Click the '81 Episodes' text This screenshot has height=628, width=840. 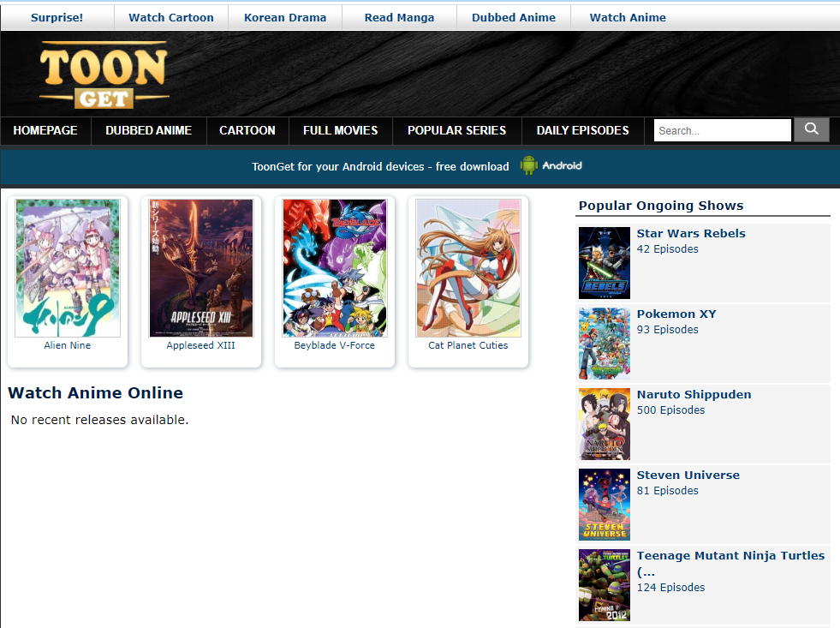[x=668, y=491]
